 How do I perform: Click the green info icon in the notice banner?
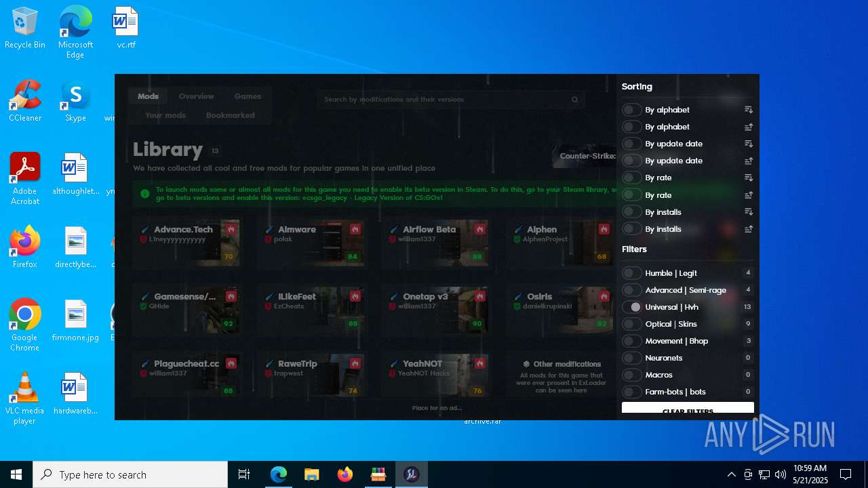coord(144,194)
